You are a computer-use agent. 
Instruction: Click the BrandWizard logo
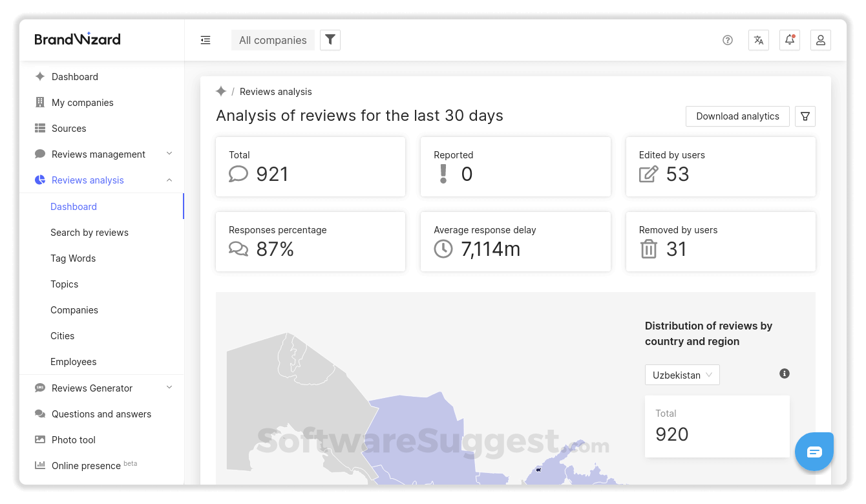click(77, 39)
